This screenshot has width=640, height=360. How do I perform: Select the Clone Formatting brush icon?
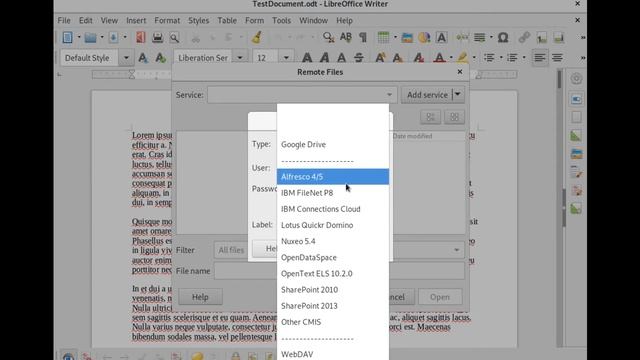point(257,38)
